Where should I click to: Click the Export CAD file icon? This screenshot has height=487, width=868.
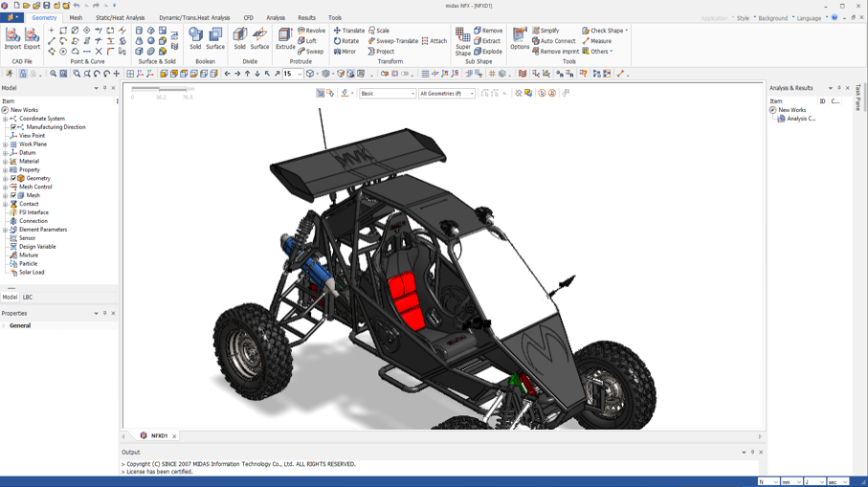(33, 38)
